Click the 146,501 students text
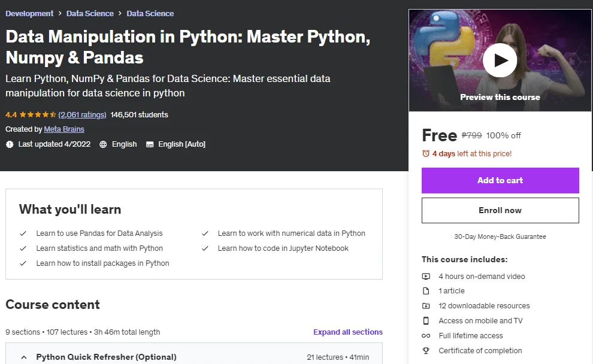This screenshot has height=364, width=593. pyautogui.click(x=139, y=114)
